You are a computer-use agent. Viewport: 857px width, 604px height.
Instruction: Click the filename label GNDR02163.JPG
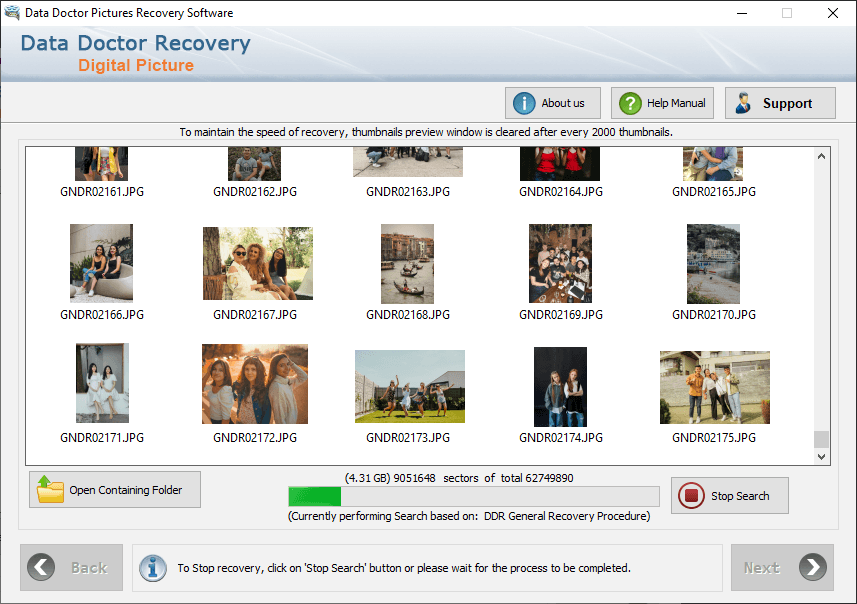[x=408, y=192]
